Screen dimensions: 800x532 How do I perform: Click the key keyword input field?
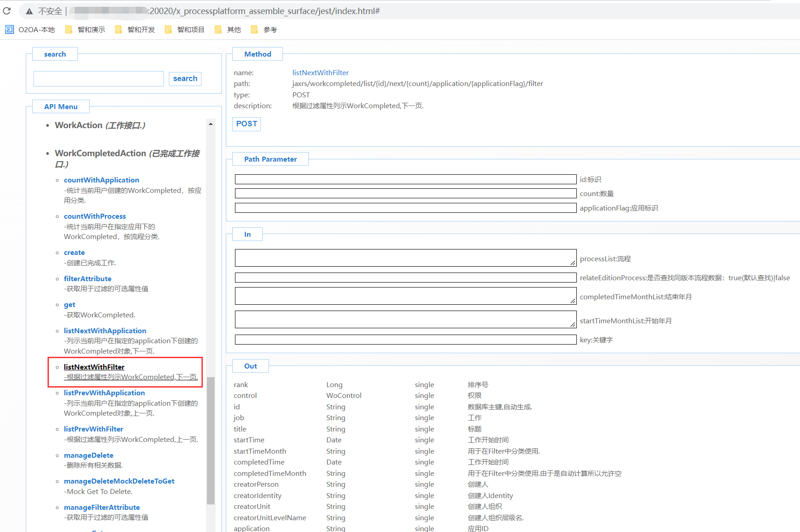(405, 340)
